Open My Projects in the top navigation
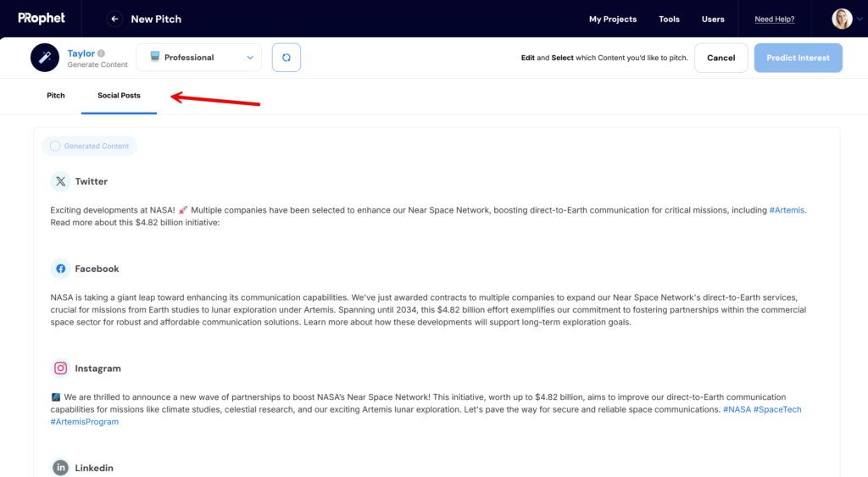 pyautogui.click(x=613, y=19)
